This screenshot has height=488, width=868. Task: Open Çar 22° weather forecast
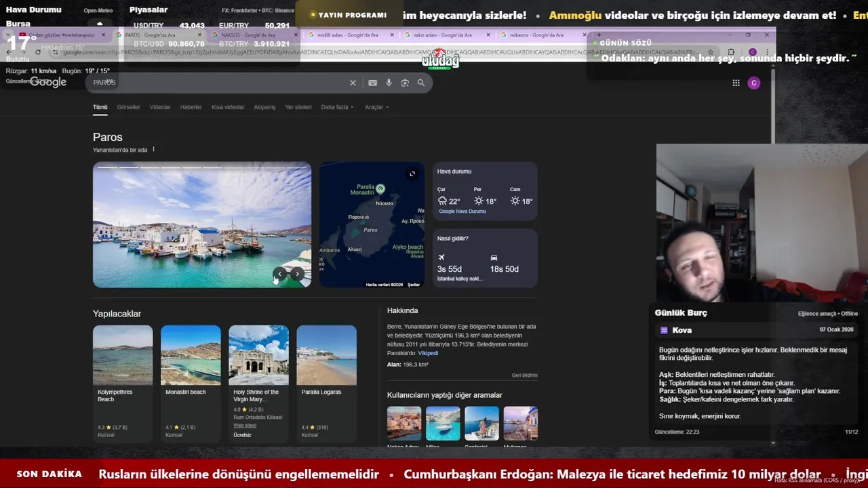(x=449, y=197)
